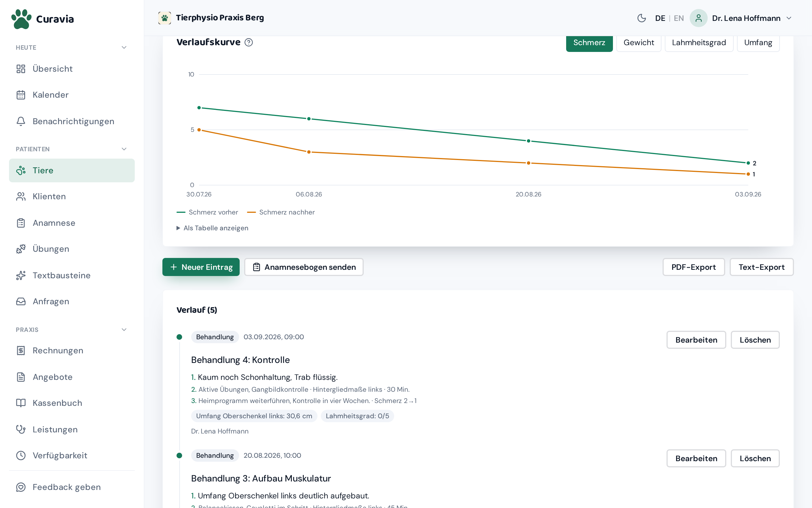
Task: Open Textbausteine sparkle icon
Action: click(21, 275)
